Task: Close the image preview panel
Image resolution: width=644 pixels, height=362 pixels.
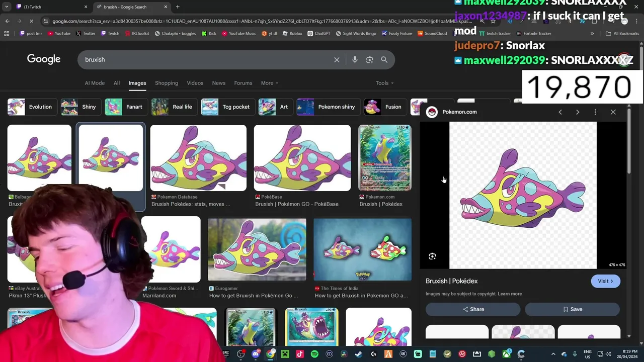Action: (613, 112)
